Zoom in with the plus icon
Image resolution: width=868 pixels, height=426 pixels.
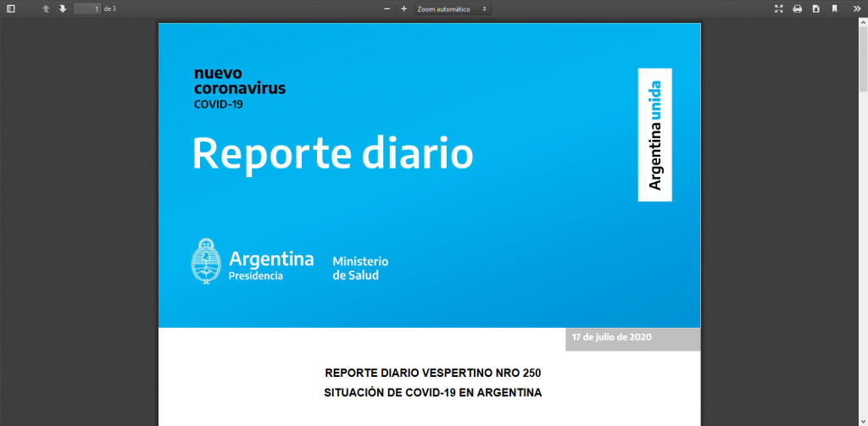403,8
